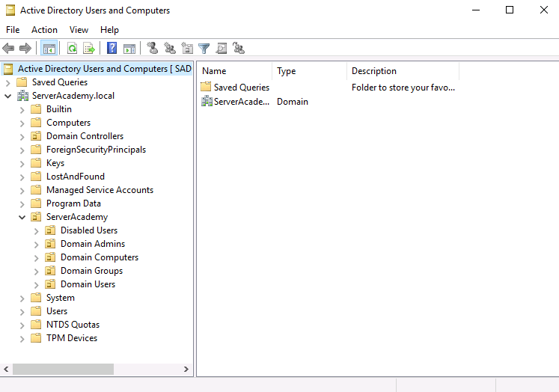Click Create new group toolbar icon
Screen dimensions: 559x392
170,48
